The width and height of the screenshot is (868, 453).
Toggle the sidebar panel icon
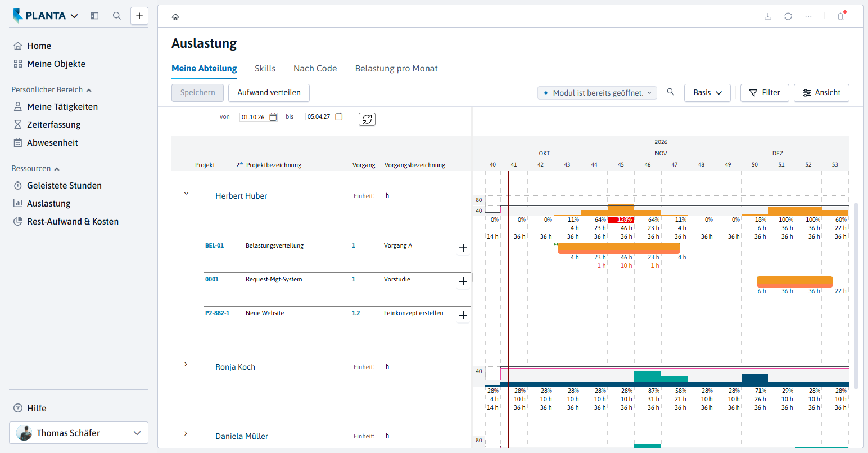tap(94, 16)
